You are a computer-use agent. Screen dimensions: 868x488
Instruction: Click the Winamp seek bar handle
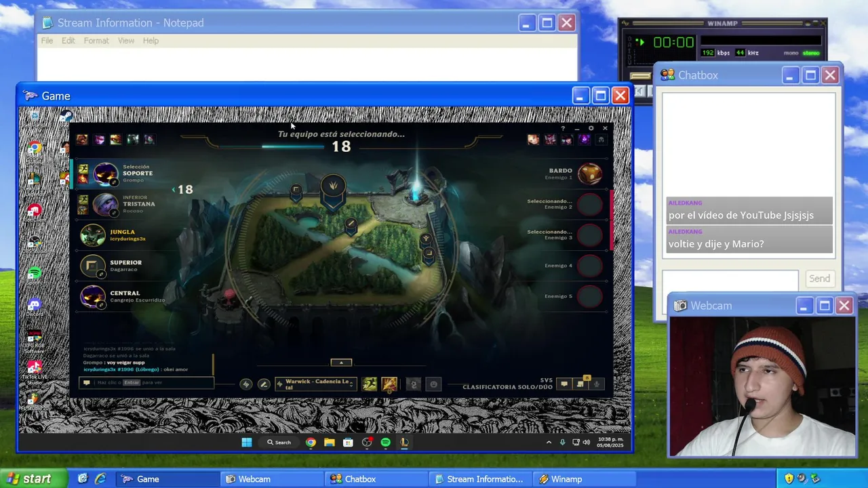pyautogui.click(x=641, y=75)
